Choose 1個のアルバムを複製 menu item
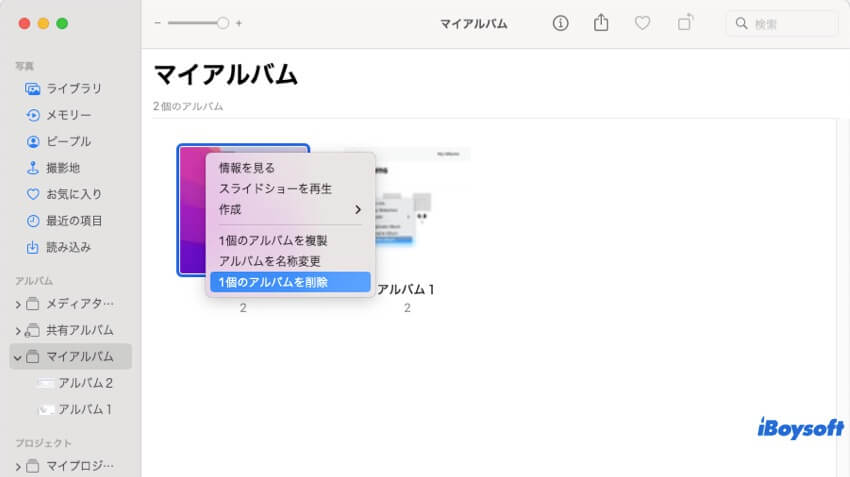The image size is (850, 477). coord(290,241)
